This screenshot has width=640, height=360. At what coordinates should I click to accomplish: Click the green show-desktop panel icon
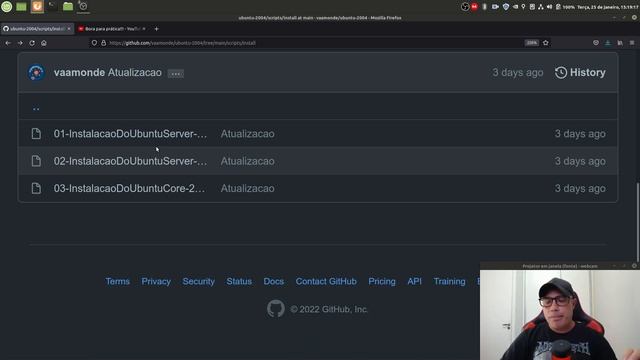21,7
